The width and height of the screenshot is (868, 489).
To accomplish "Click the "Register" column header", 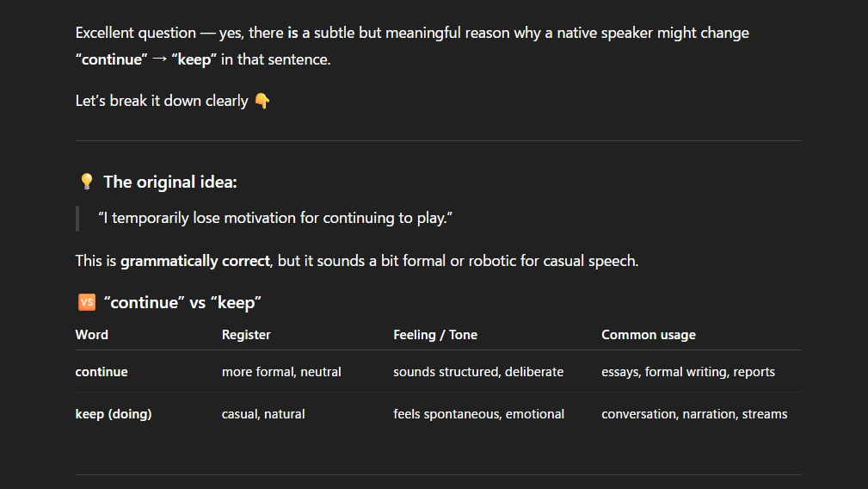I will pos(246,335).
